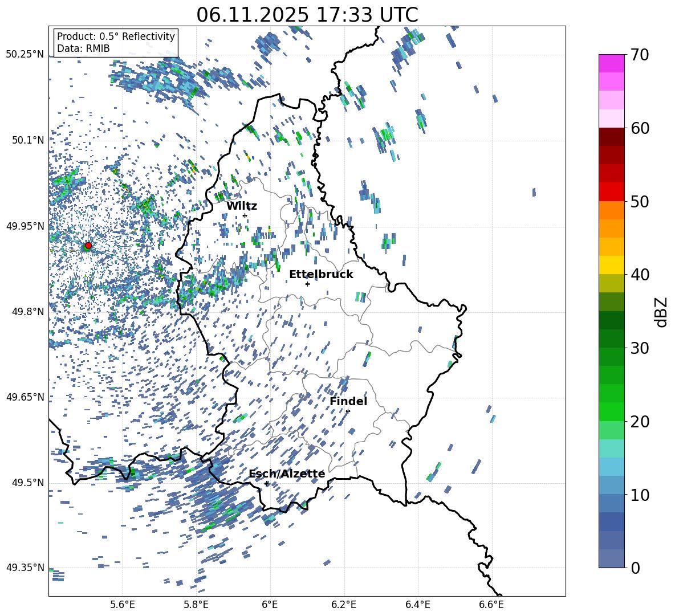Click the Data: RMIB text
Screen dimensions: 675x616
[x=83, y=49]
